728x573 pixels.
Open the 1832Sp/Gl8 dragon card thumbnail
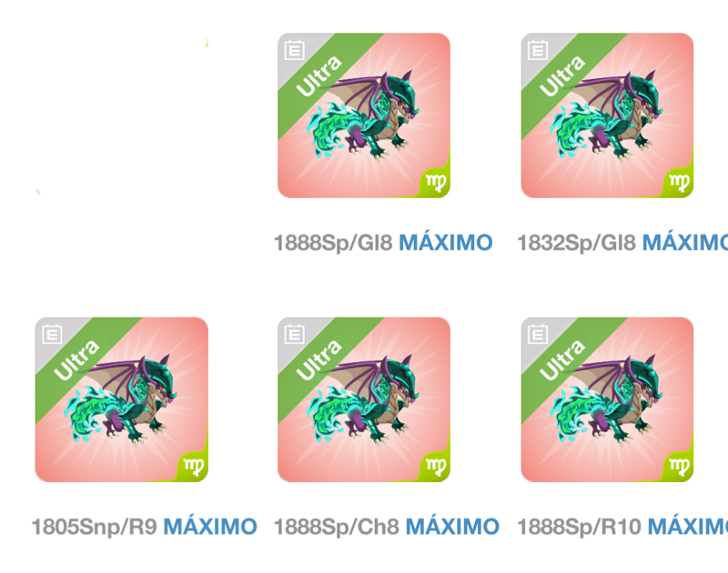(607, 116)
